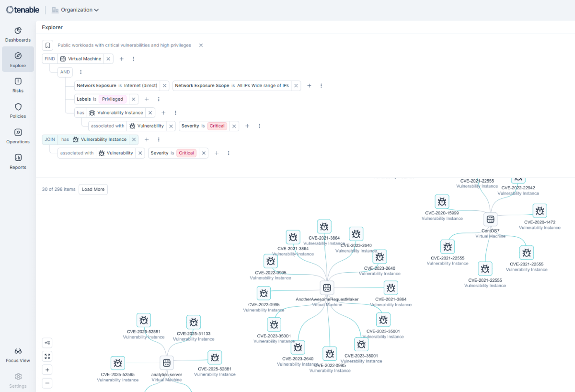Open Settings from the sidebar

click(x=18, y=380)
